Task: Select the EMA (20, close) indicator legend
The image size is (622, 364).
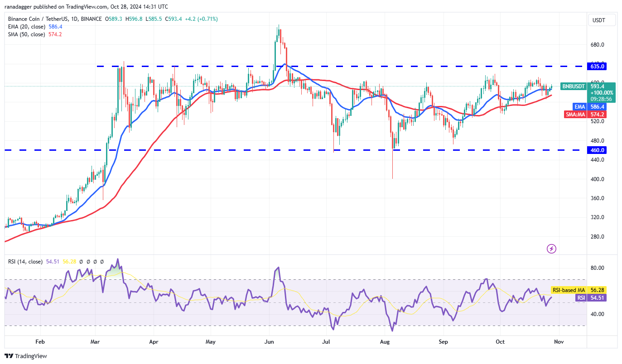Action: tap(26, 27)
